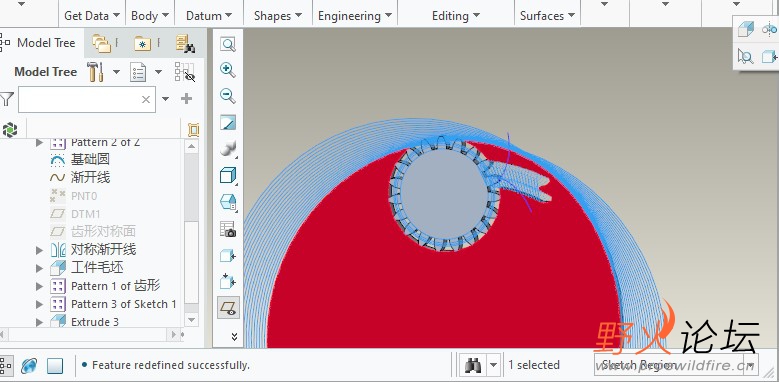This screenshot has width=779, height=382.
Task: Click the Model Tree settings hammer icon
Action: click(x=95, y=72)
